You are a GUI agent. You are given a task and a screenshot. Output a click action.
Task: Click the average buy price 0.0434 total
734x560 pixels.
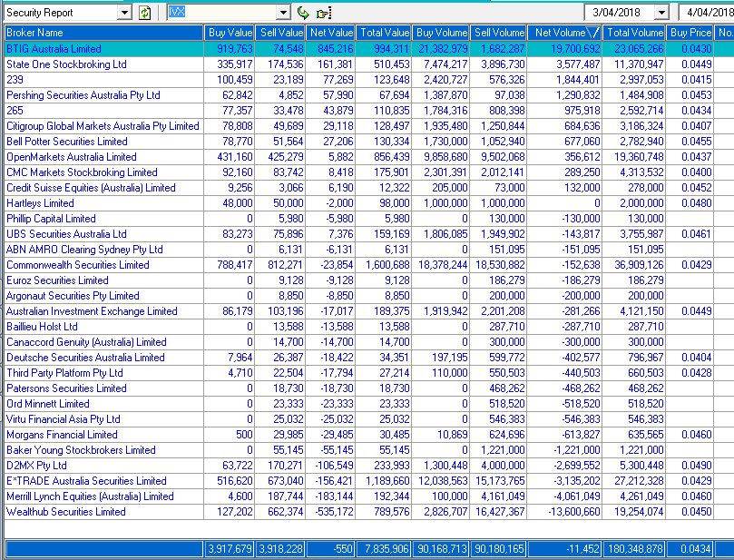tap(697, 549)
